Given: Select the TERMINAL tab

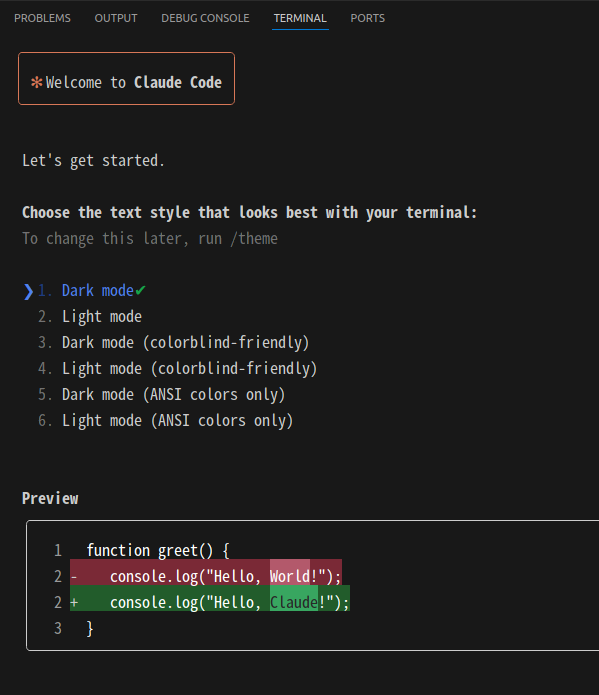Looking at the screenshot, I should [x=300, y=18].
